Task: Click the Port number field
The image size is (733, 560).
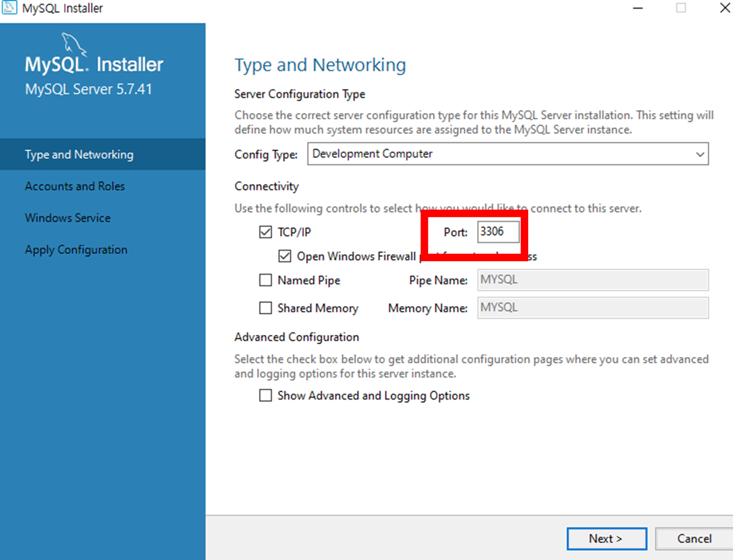Action: [498, 232]
